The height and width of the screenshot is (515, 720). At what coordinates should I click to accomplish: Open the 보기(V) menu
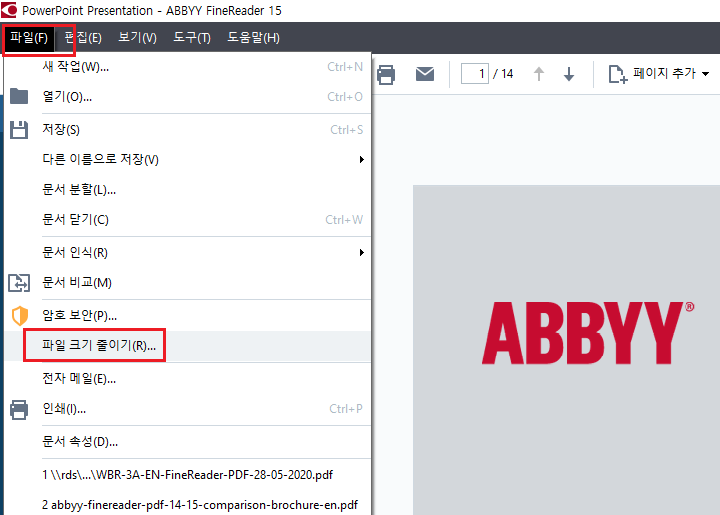[137, 38]
